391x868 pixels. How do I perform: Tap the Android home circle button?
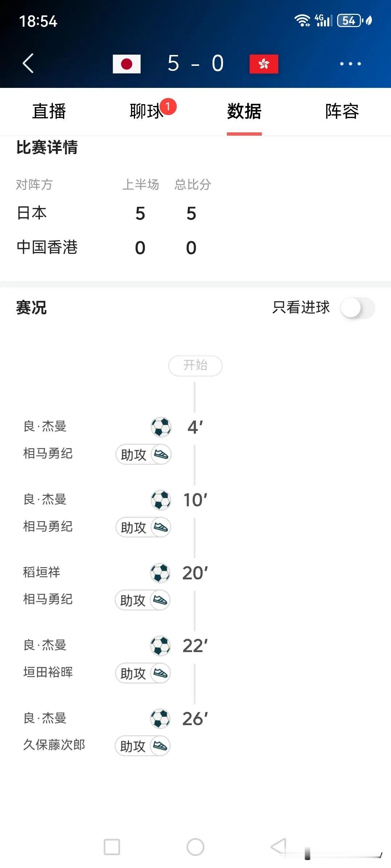pos(195,847)
